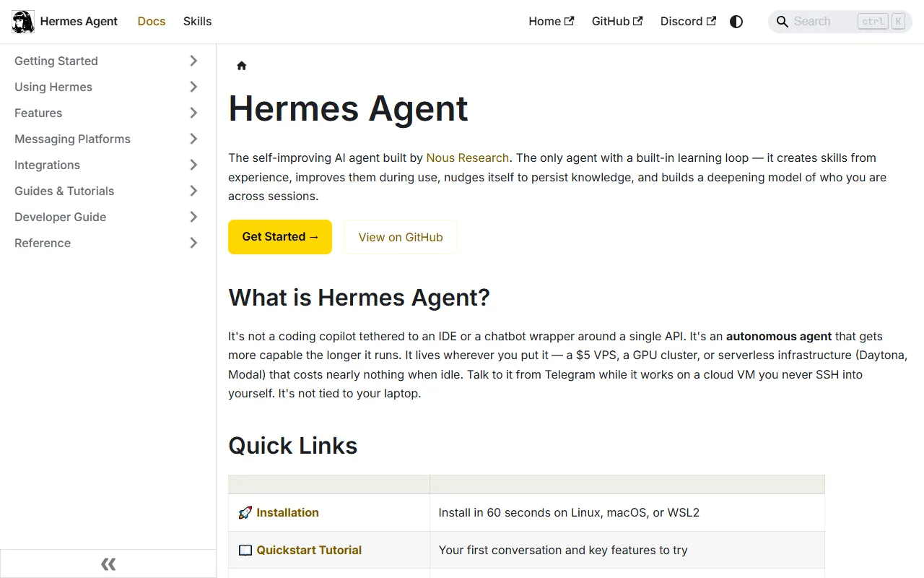Click the home breadcrumb icon
Image resolution: width=924 pixels, height=578 pixels.
(242, 66)
